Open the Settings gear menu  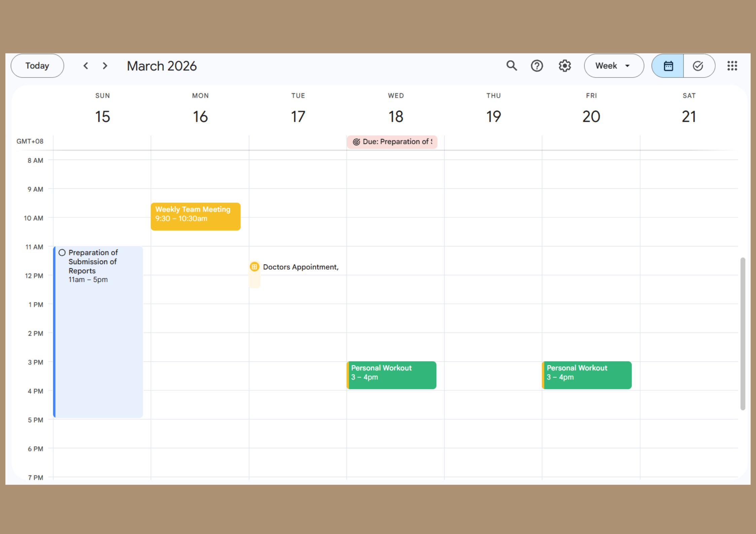pyautogui.click(x=565, y=66)
